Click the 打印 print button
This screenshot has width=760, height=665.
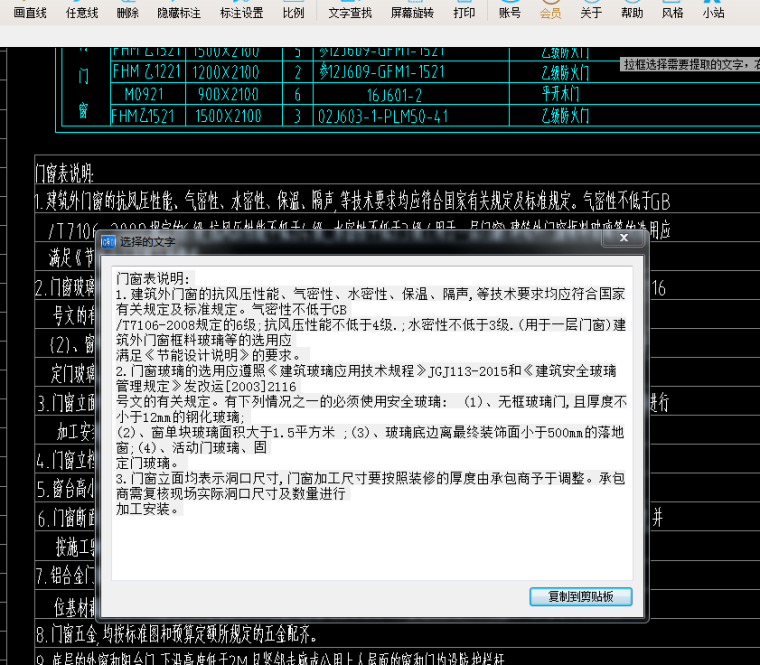pyautogui.click(x=464, y=13)
